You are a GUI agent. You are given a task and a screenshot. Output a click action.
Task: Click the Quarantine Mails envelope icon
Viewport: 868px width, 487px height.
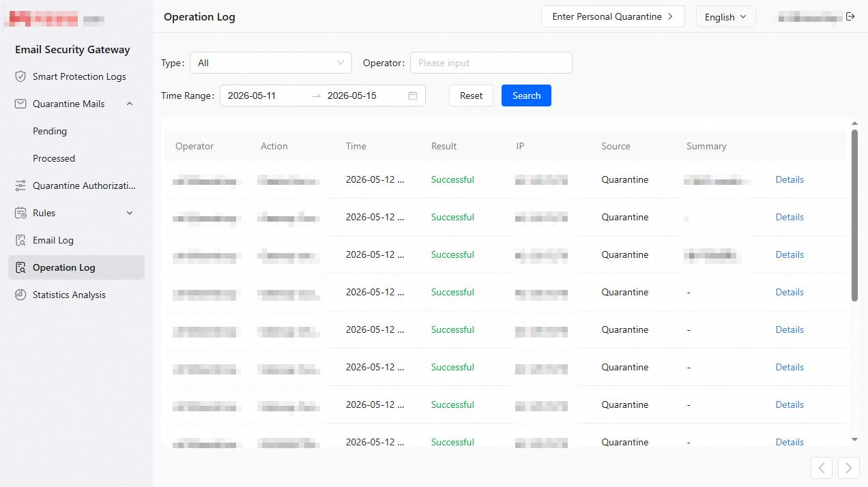click(20, 104)
